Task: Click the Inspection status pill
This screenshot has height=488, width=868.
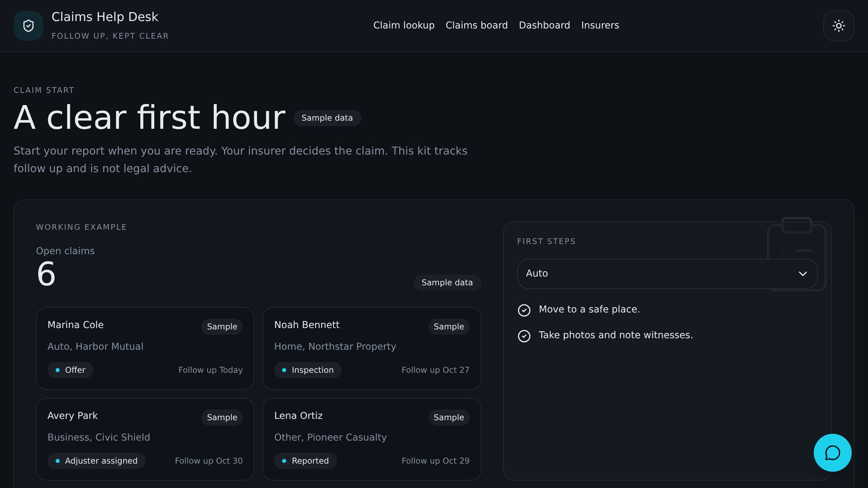Action: (x=308, y=370)
